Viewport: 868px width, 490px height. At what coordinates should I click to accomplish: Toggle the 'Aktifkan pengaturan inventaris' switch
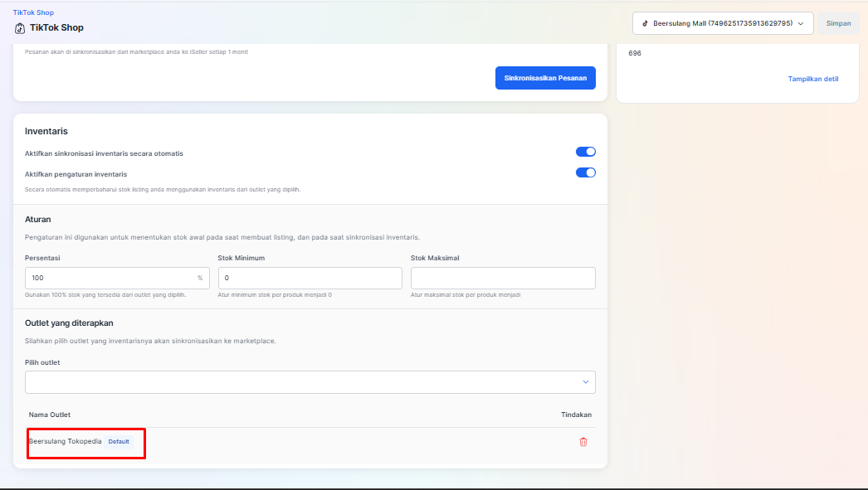pos(586,172)
